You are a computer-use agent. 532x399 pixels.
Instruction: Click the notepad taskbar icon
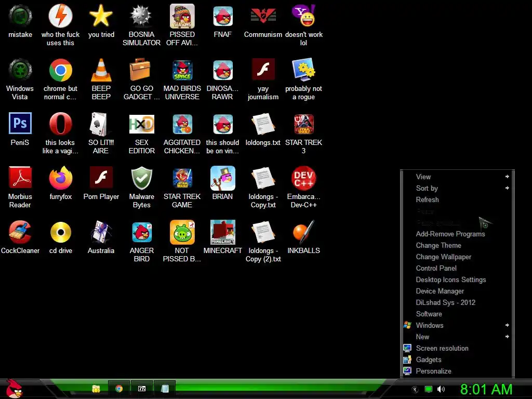click(165, 389)
